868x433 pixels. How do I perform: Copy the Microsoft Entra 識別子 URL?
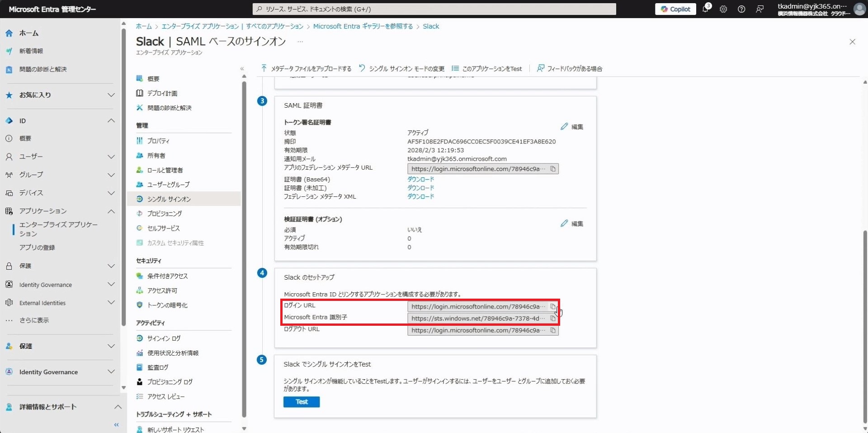pos(552,319)
